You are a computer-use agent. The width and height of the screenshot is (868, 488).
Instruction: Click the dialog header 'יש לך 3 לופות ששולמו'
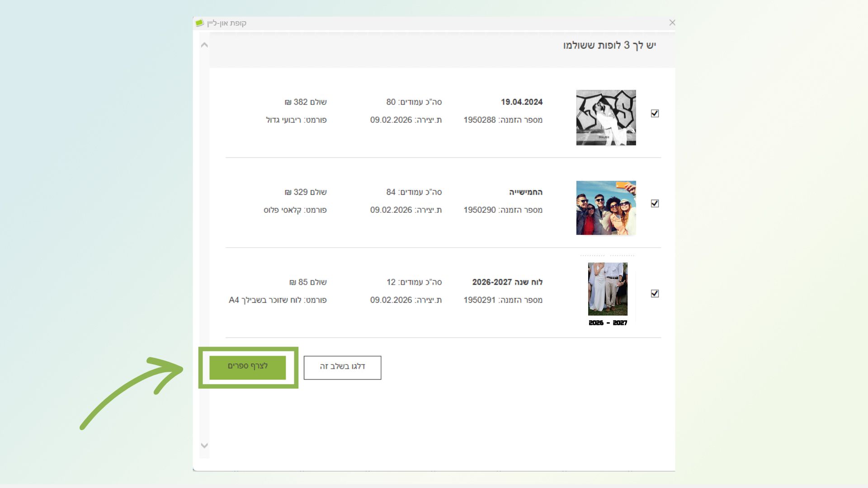(x=609, y=45)
